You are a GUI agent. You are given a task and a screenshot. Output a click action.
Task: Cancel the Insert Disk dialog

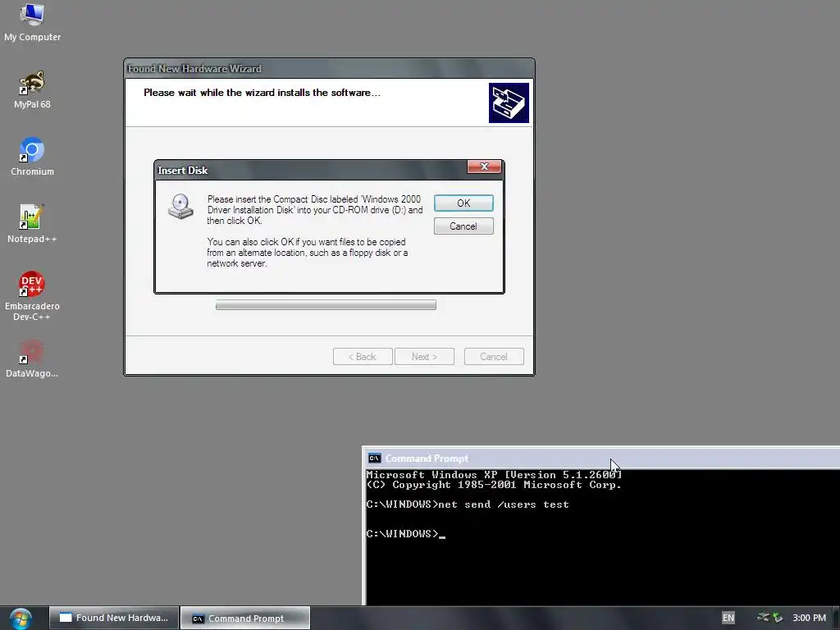tap(463, 226)
